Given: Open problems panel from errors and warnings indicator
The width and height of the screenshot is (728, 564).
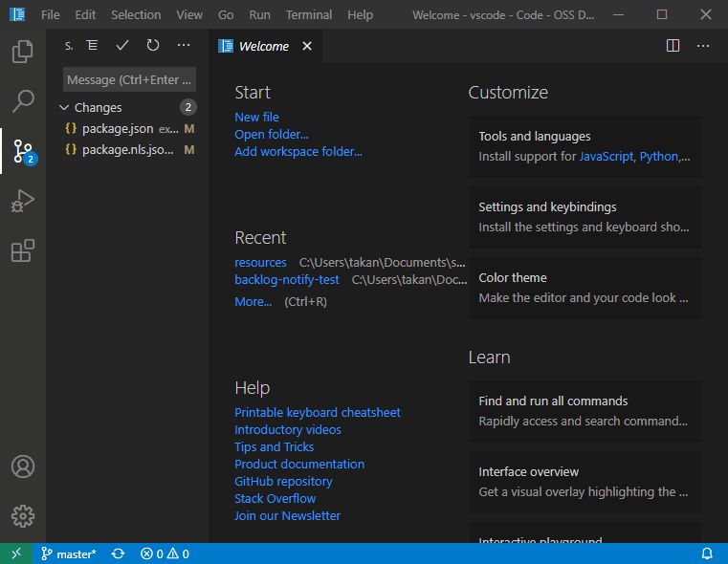Looking at the screenshot, I should [165, 553].
